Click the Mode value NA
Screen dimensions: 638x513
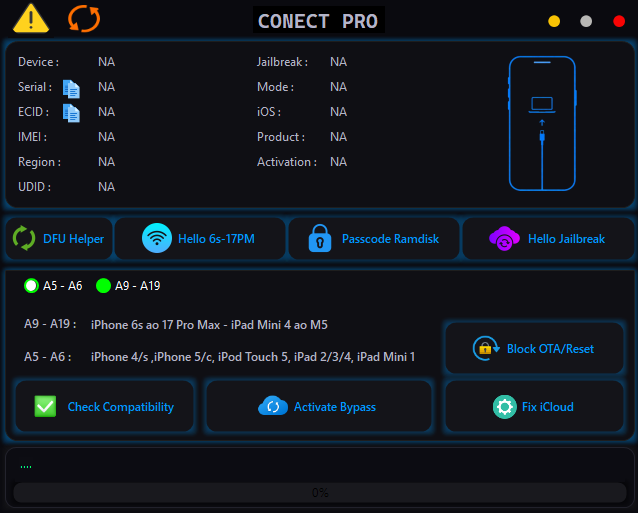[x=339, y=87]
